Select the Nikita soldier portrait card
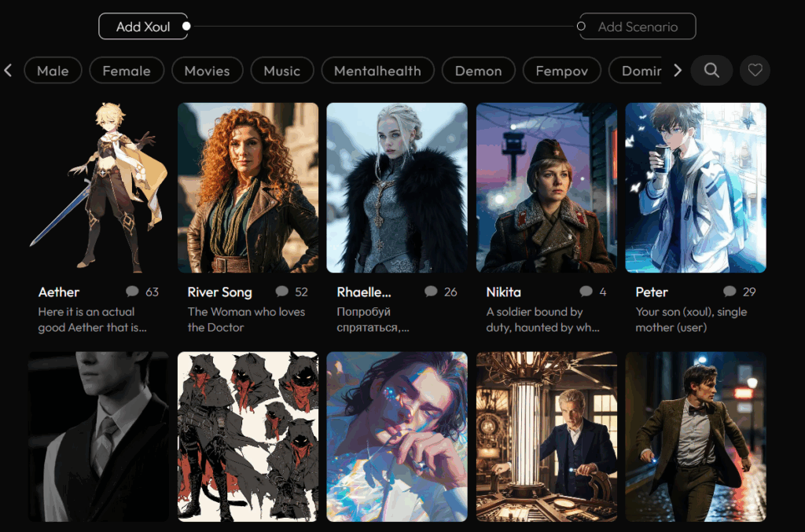This screenshot has height=532, width=805. tap(546, 187)
